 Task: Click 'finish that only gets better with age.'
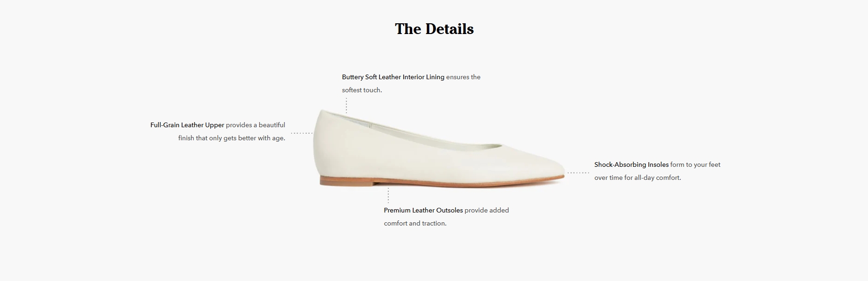pos(231,138)
